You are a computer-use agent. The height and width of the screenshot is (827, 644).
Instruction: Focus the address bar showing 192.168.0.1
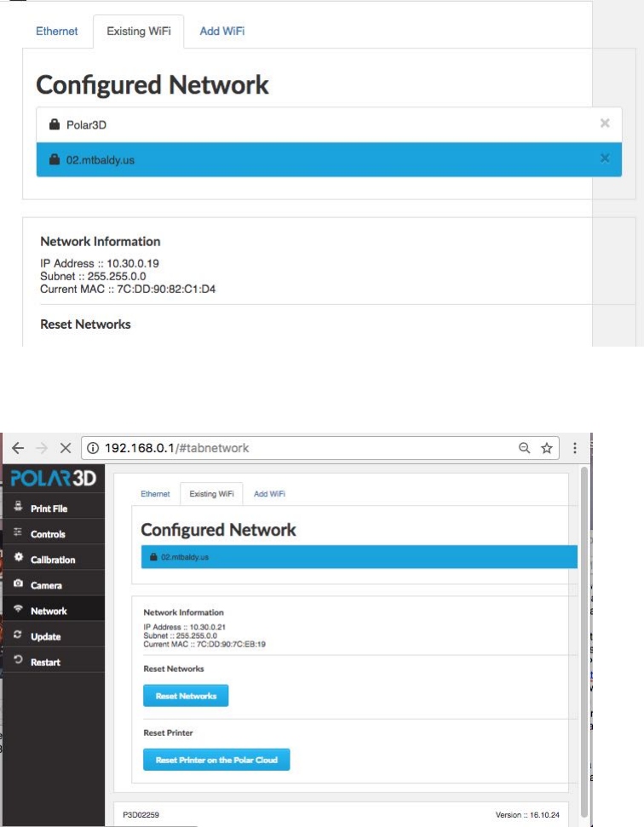coord(319,448)
